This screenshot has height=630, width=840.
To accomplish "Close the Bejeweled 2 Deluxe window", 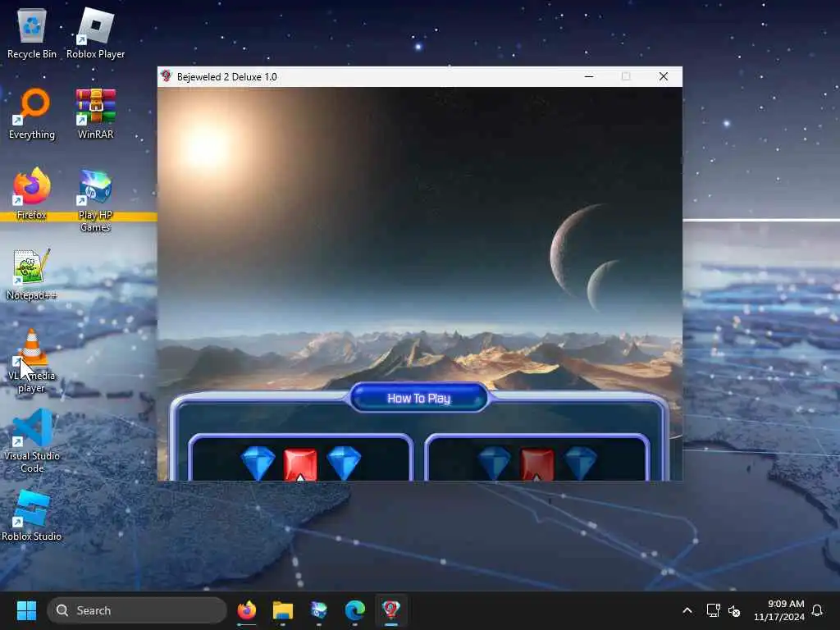I will pyautogui.click(x=663, y=76).
